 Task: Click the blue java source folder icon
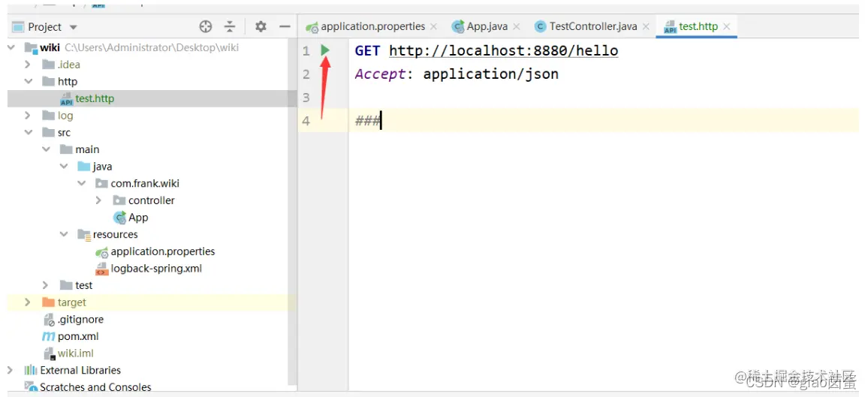[84, 167]
